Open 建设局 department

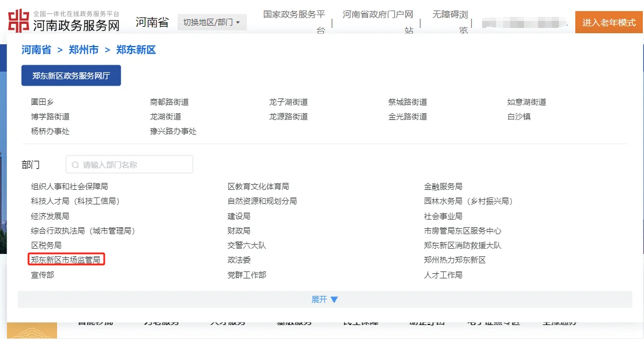pos(239,216)
